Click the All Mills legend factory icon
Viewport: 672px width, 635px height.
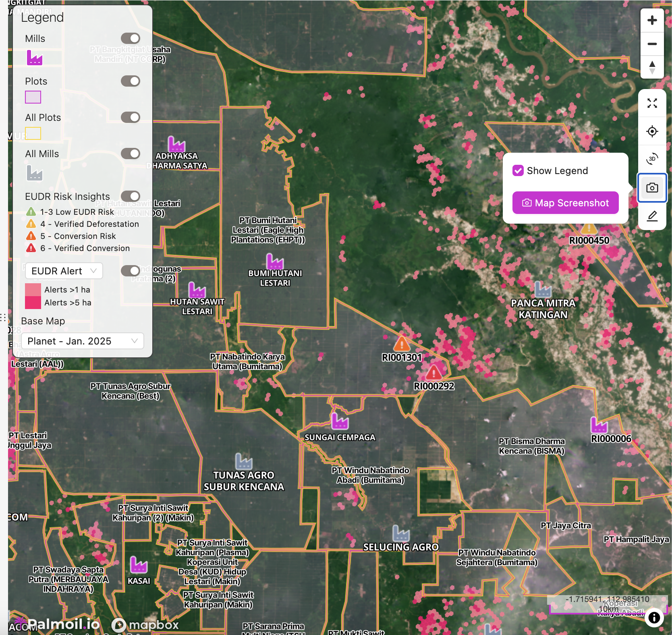35,173
